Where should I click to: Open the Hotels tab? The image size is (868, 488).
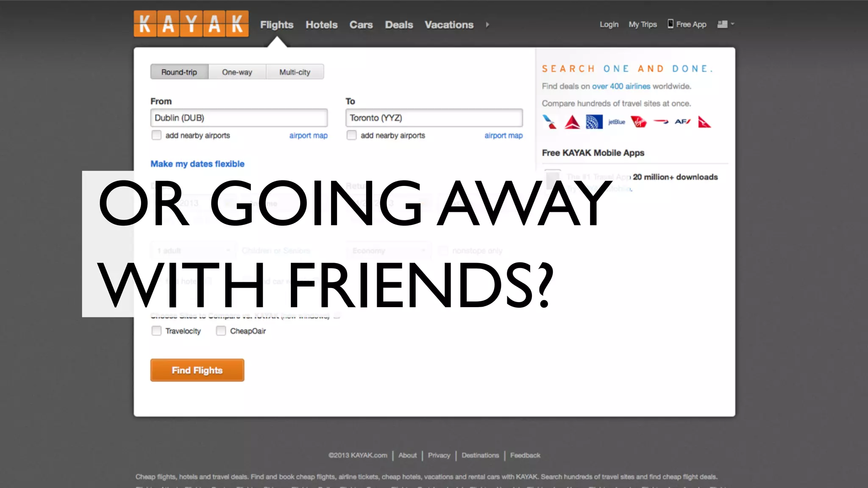(x=322, y=25)
